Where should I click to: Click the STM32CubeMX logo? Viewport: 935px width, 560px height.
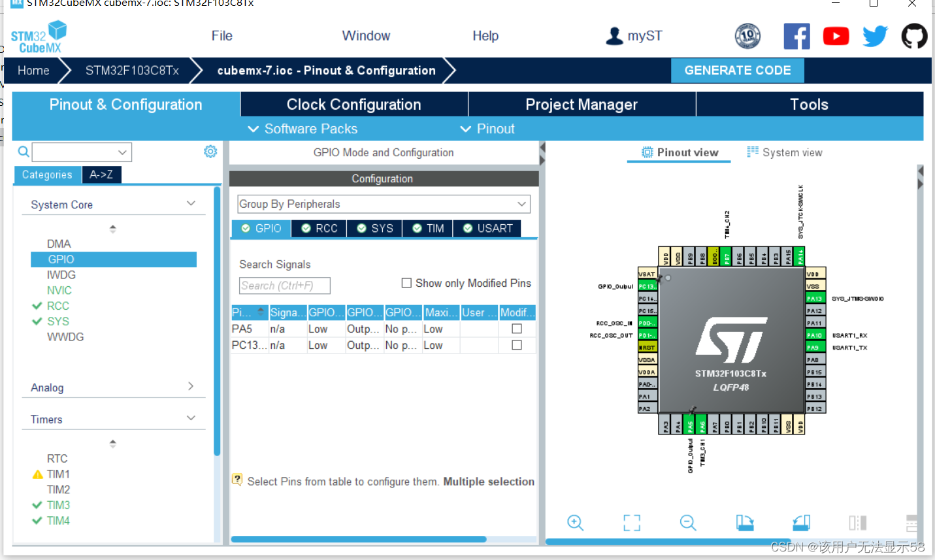pos(39,37)
